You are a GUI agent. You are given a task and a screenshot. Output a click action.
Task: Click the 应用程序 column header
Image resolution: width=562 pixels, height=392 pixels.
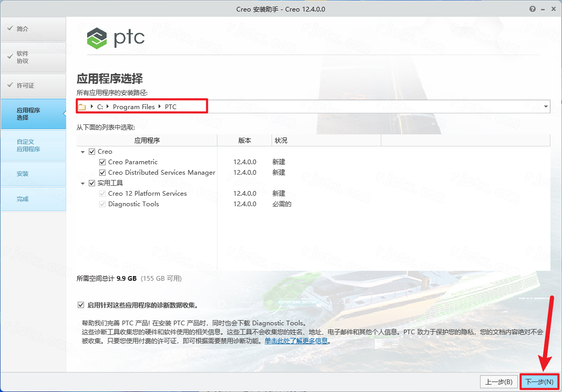(147, 140)
